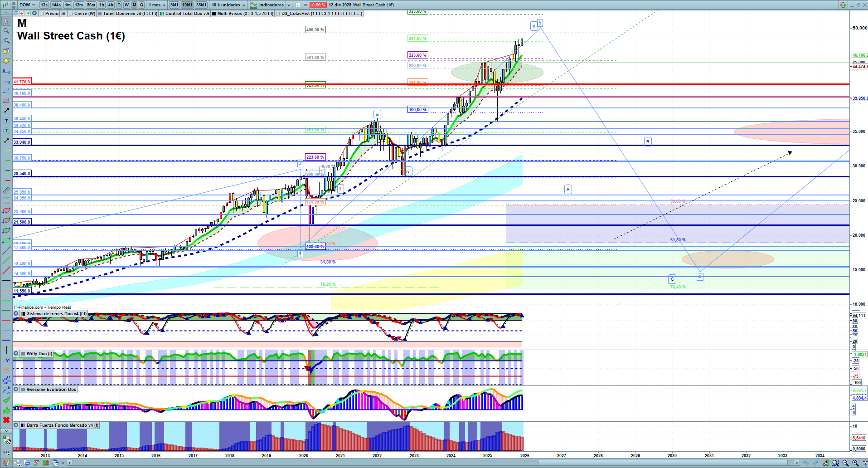Image resolution: width=868 pixels, height=468 pixels.
Task: Click the Tunel Domenec v4 color swatch
Action: 100,14
